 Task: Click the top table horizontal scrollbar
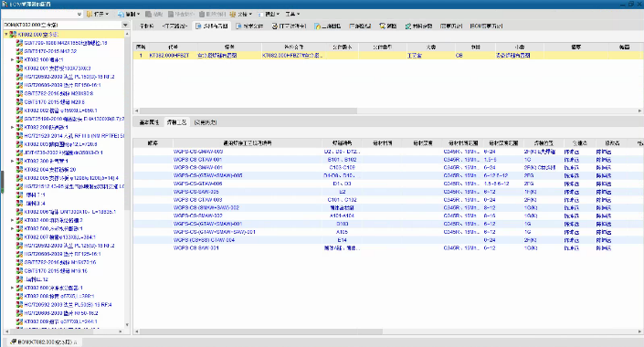click(248, 110)
